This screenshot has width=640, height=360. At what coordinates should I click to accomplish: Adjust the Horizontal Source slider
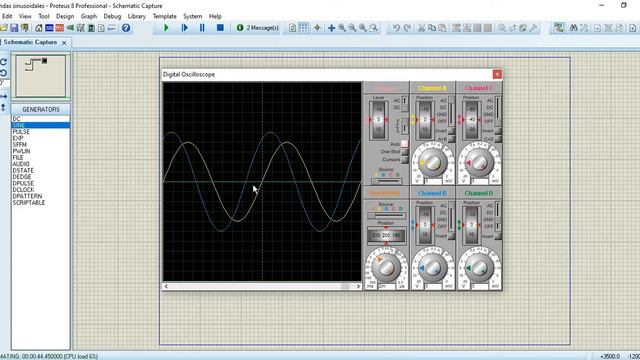[386, 215]
